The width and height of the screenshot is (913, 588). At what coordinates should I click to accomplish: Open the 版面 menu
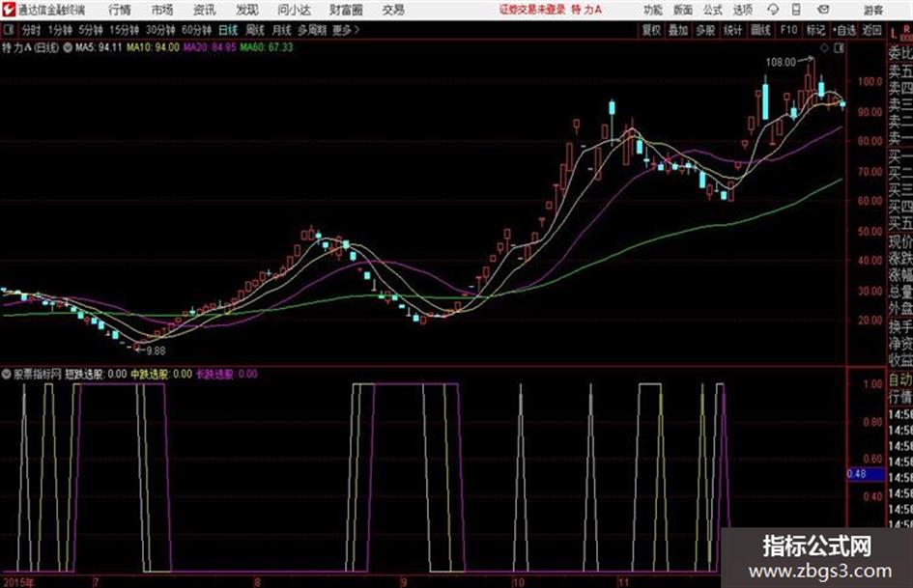coord(683,10)
